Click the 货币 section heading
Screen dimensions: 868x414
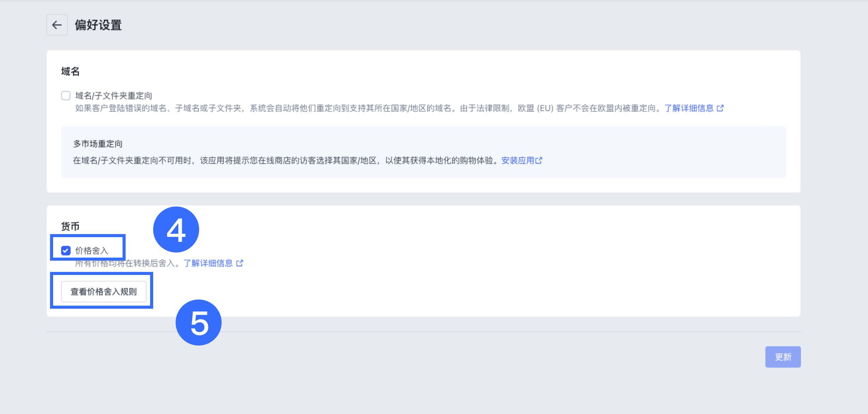[x=70, y=226]
